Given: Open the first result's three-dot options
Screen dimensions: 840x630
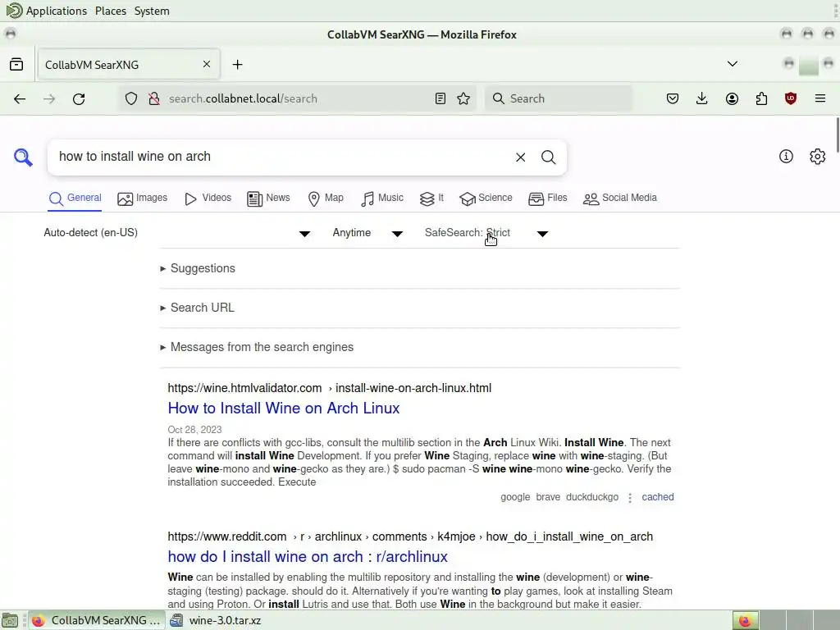Looking at the screenshot, I should click(630, 498).
